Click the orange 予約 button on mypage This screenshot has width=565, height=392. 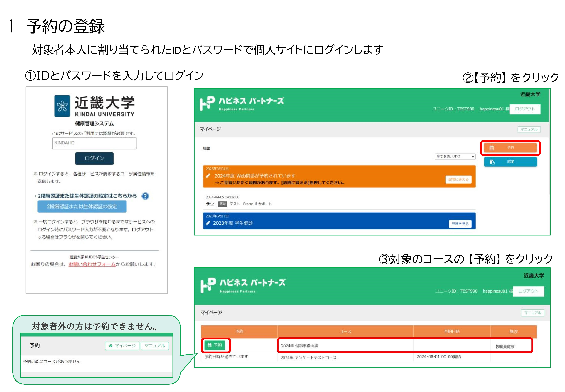click(510, 148)
